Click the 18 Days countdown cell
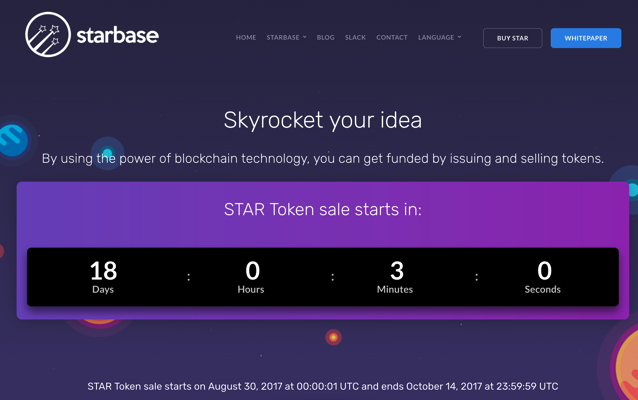This screenshot has width=638, height=400. (x=103, y=277)
